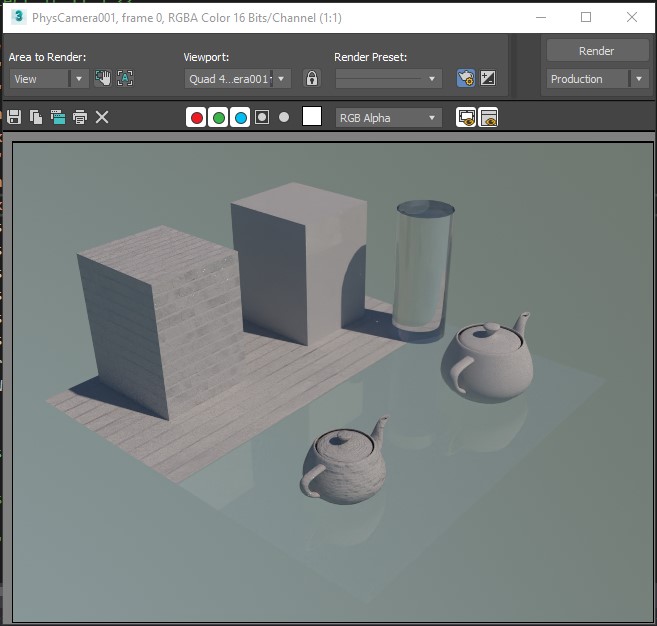Toggle the viewport lock icon
The height and width of the screenshot is (626, 657).
click(311, 78)
